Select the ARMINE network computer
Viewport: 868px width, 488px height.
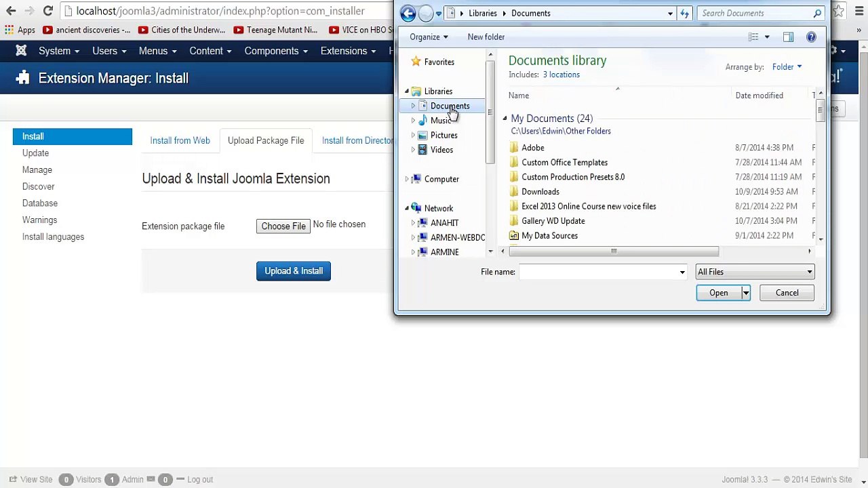[x=438, y=252]
